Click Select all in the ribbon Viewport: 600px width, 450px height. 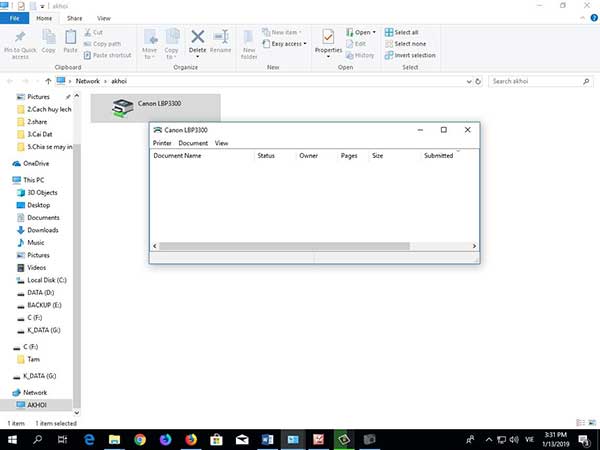click(x=401, y=32)
